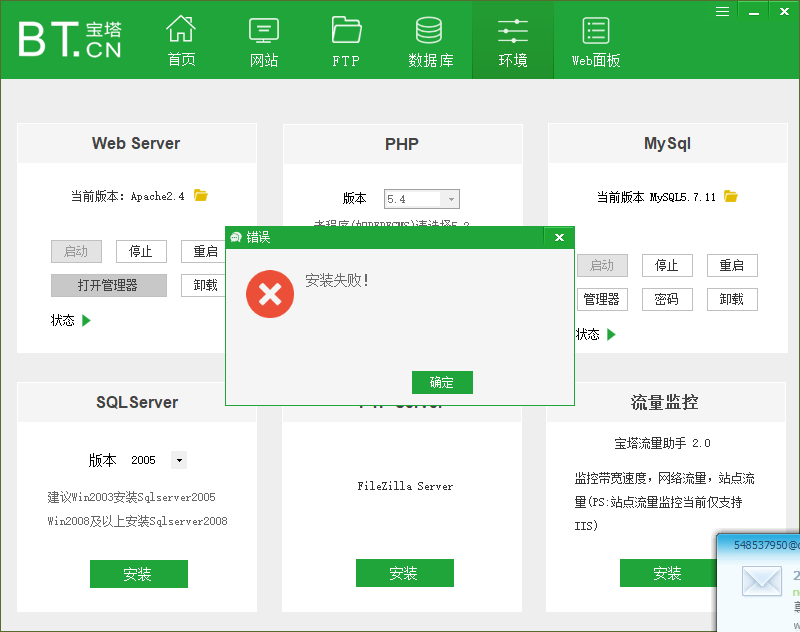
Task: Click 安装 under FileZilla Server
Action: [x=405, y=573]
